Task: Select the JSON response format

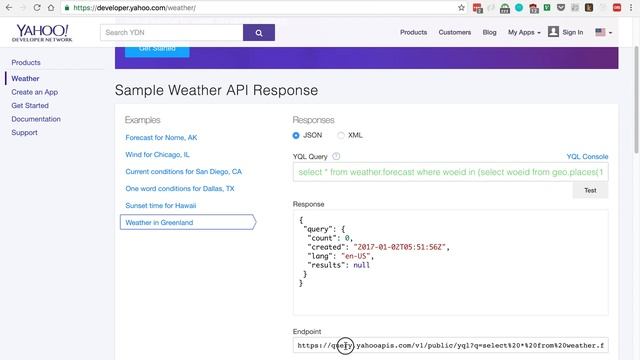Action: [296, 136]
